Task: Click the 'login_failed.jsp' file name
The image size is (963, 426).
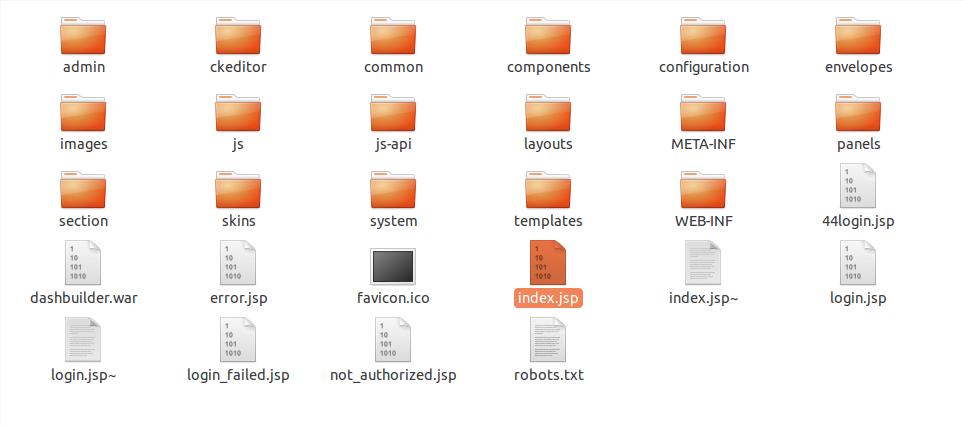Action: click(238, 375)
